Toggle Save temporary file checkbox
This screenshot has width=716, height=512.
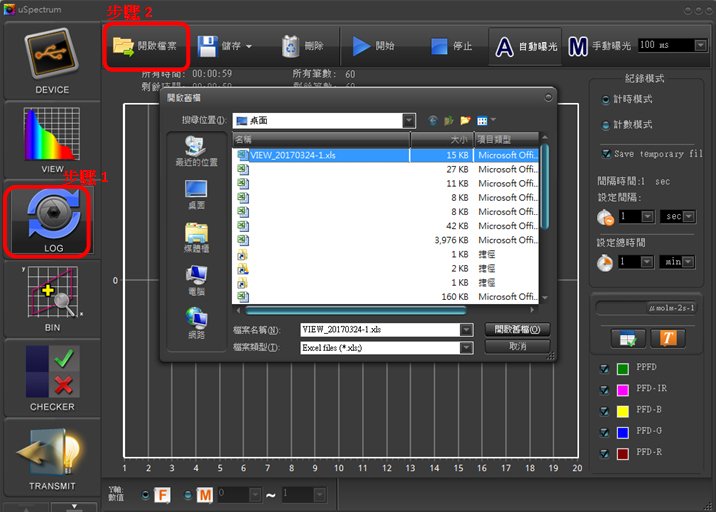tap(606, 153)
